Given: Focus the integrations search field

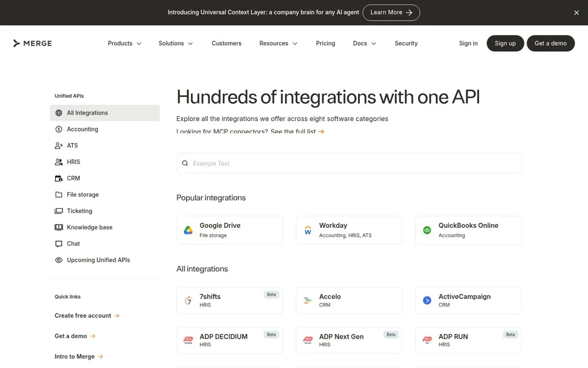Looking at the screenshot, I should (x=349, y=163).
